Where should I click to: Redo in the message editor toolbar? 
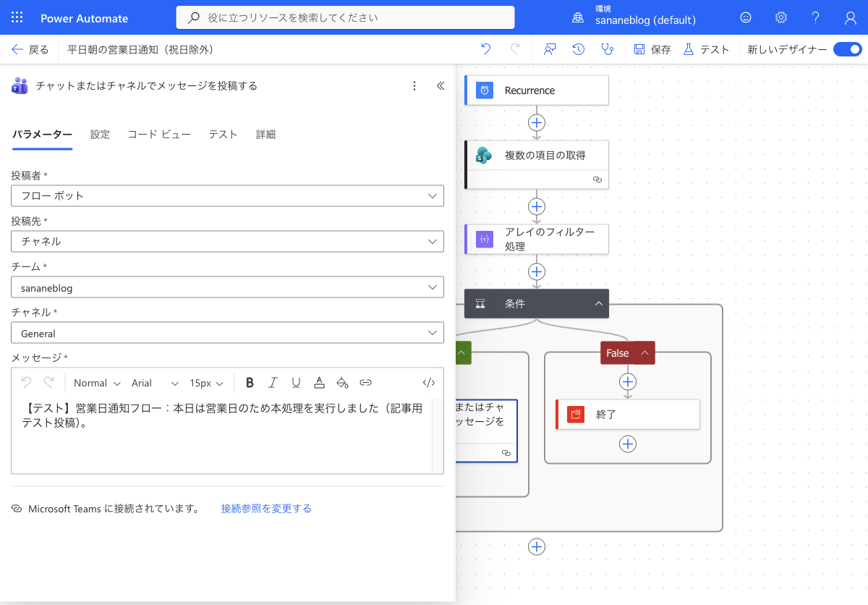tap(49, 383)
